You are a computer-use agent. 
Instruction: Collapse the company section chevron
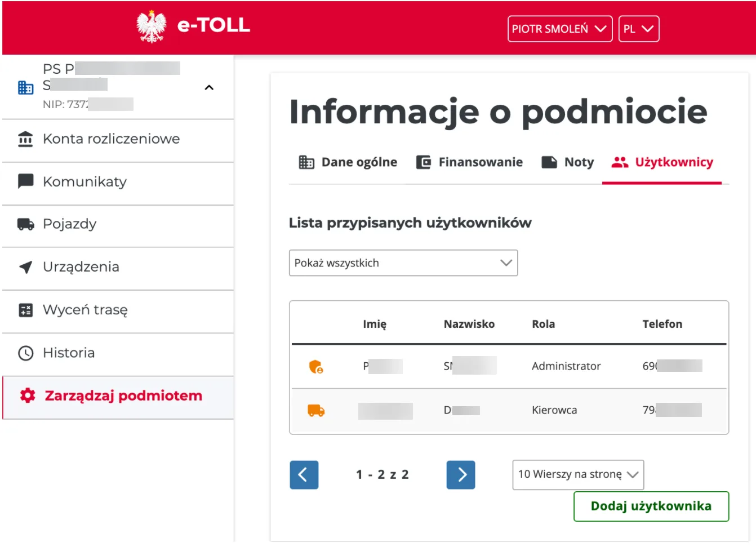point(209,87)
